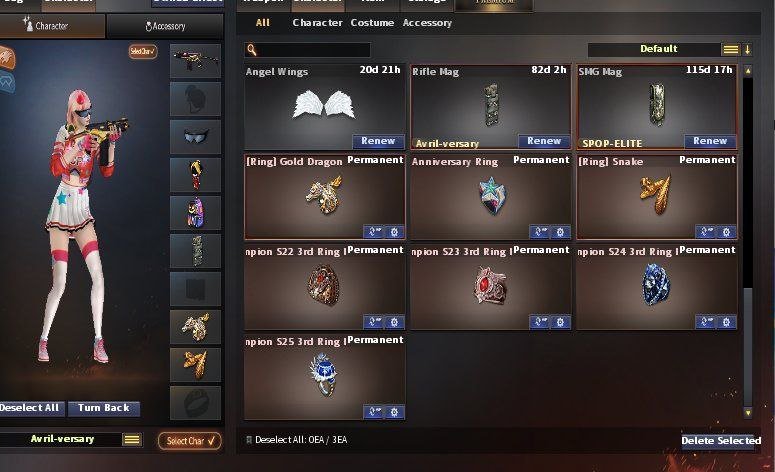Open list menu icon next to Default
775x472 pixels.
click(731, 49)
